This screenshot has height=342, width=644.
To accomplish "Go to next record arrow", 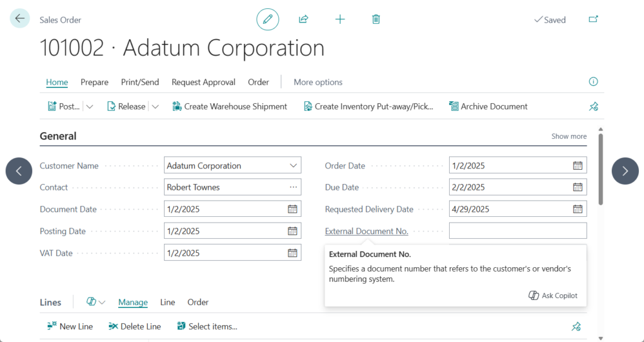I will click(x=625, y=171).
